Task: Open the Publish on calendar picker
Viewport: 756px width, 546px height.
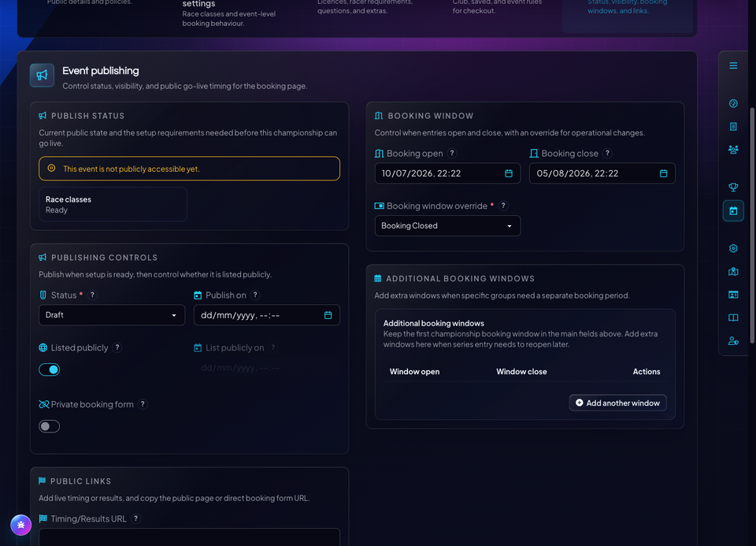Action: [x=328, y=315]
